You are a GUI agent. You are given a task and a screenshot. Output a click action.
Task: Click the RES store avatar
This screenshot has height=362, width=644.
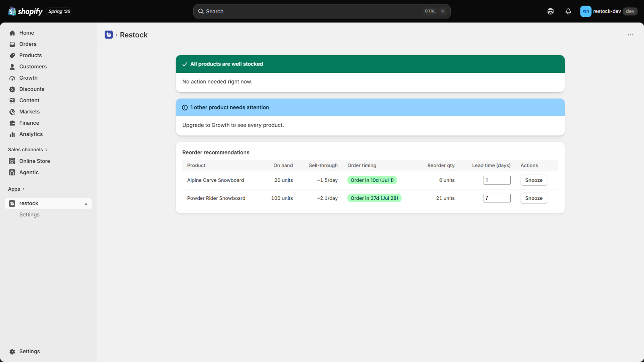click(x=586, y=11)
